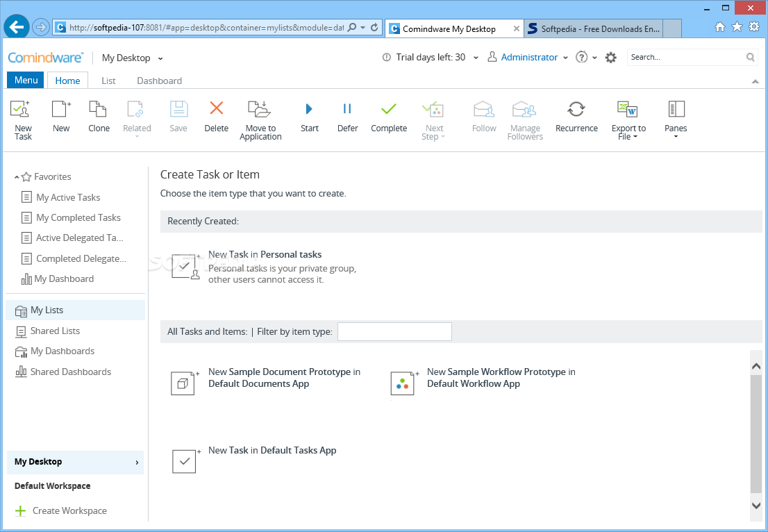The image size is (768, 532).
Task: Click the browser home icon
Action: click(x=720, y=27)
